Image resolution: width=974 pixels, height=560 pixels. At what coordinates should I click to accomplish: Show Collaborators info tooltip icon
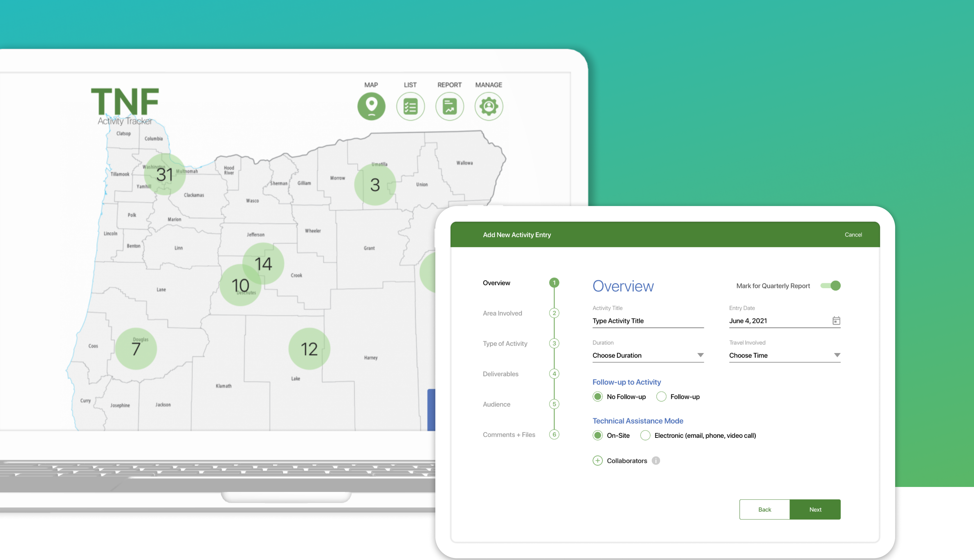click(656, 461)
